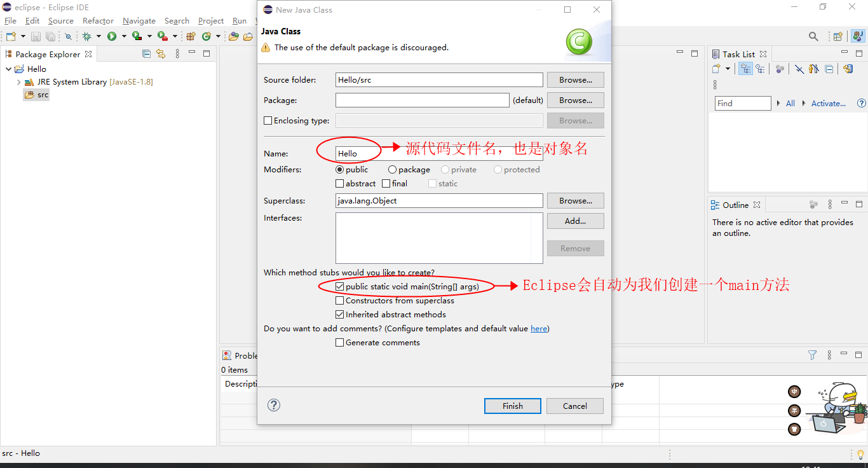Open Package Explorer View Menu dots

(x=177, y=53)
